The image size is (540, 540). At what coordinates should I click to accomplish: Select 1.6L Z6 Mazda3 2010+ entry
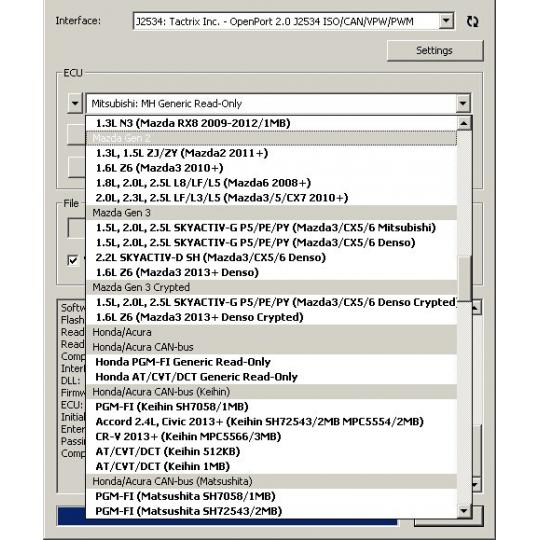pos(271,168)
